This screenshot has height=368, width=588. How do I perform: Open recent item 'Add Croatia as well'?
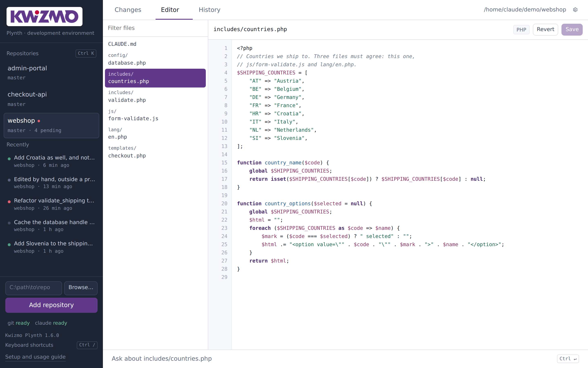click(51, 161)
